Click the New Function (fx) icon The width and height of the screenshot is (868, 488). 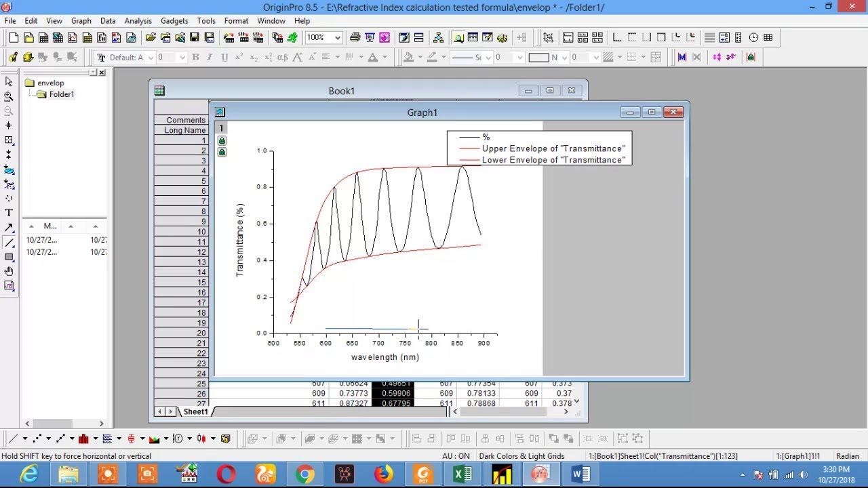click(102, 37)
